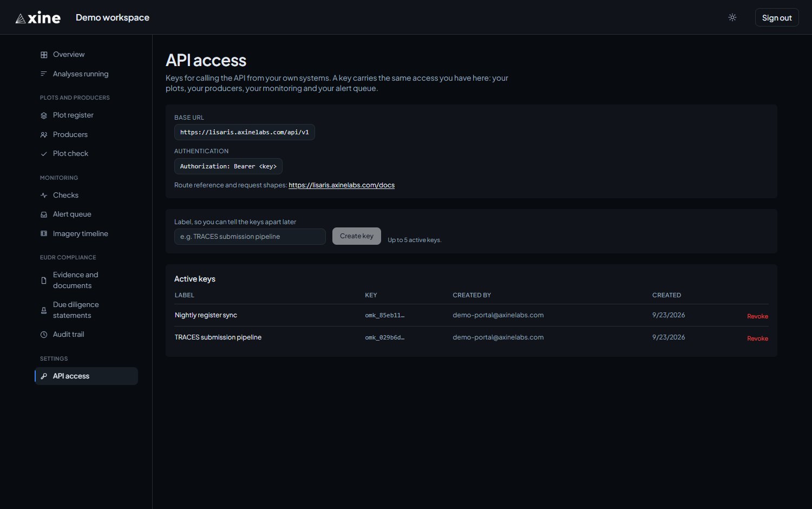Click the Create key button
This screenshot has width=812, height=509.
coord(357,236)
